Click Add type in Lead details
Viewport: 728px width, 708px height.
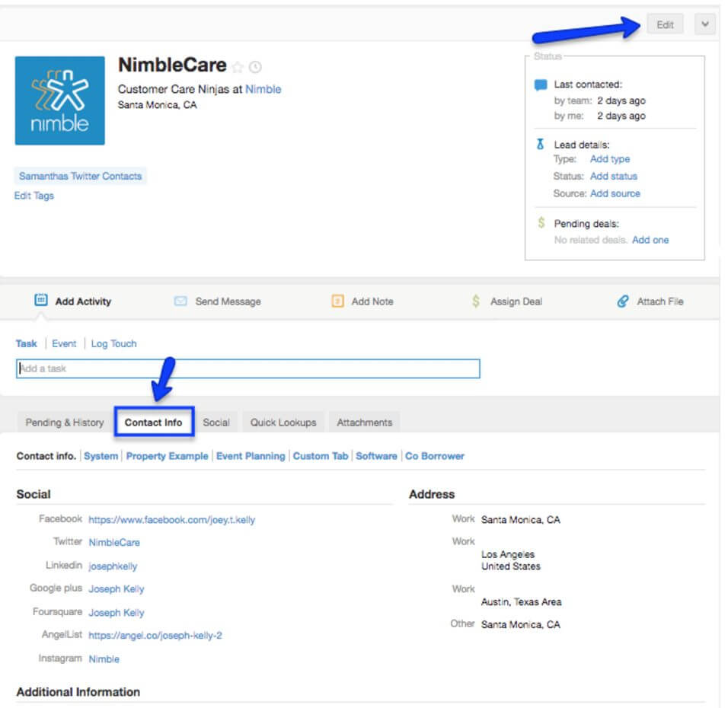pos(610,159)
